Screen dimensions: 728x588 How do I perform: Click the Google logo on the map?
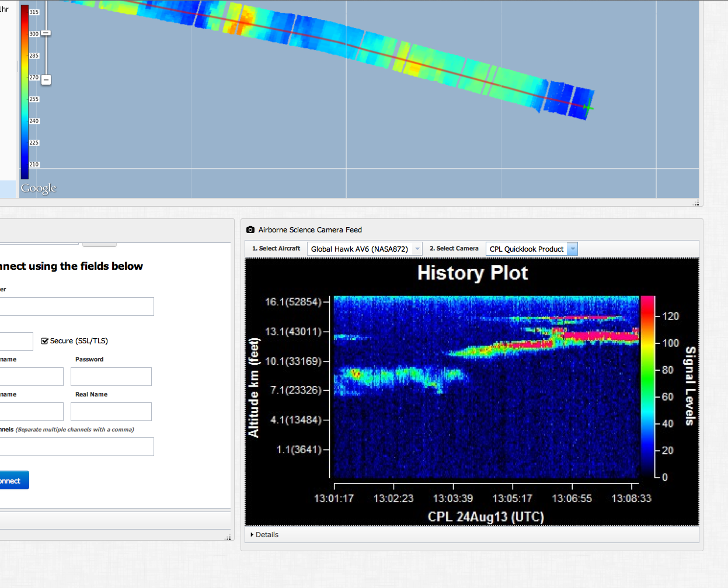point(39,188)
